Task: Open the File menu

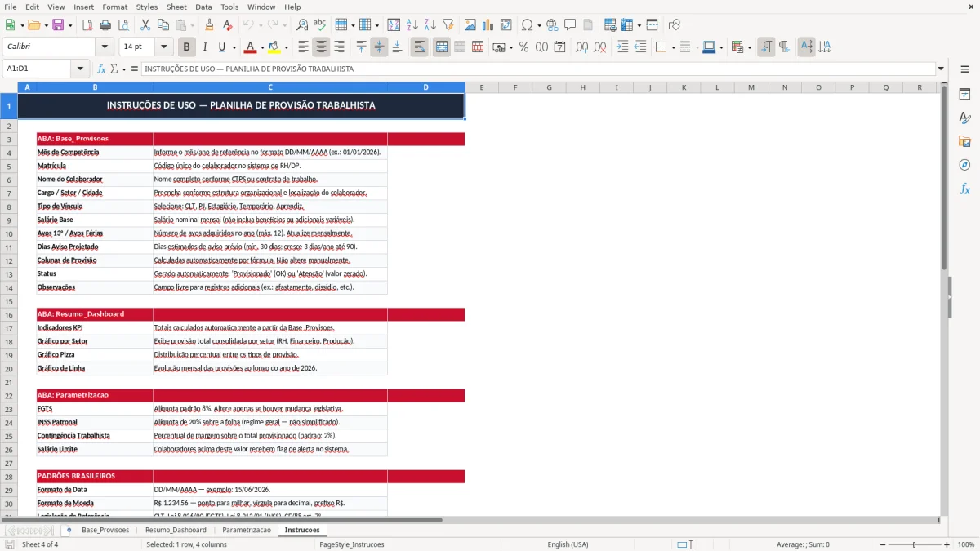Action: (x=11, y=7)
